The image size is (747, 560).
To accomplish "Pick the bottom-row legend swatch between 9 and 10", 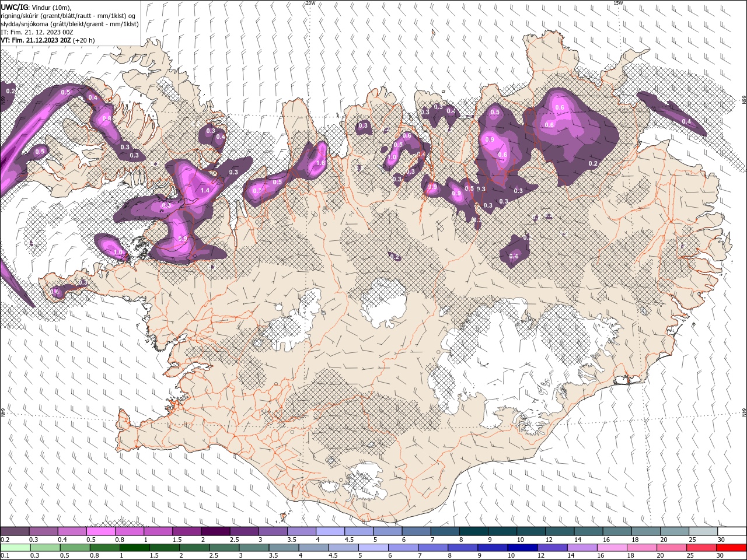I will click(x=493, y=548).
